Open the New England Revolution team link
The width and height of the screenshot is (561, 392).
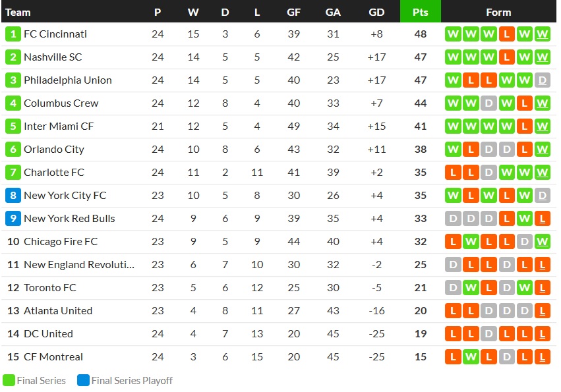[x=78, y=265]
